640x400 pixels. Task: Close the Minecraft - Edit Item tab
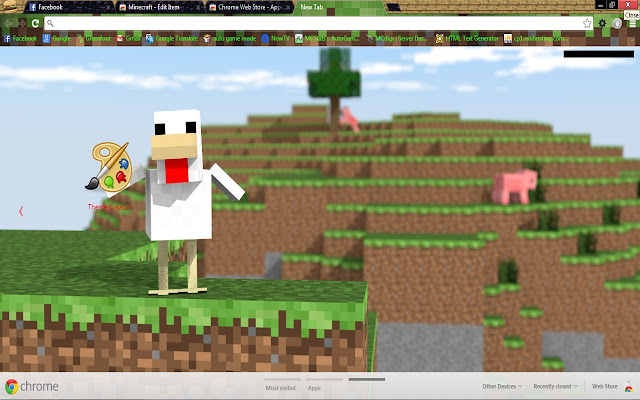point(198,8)
